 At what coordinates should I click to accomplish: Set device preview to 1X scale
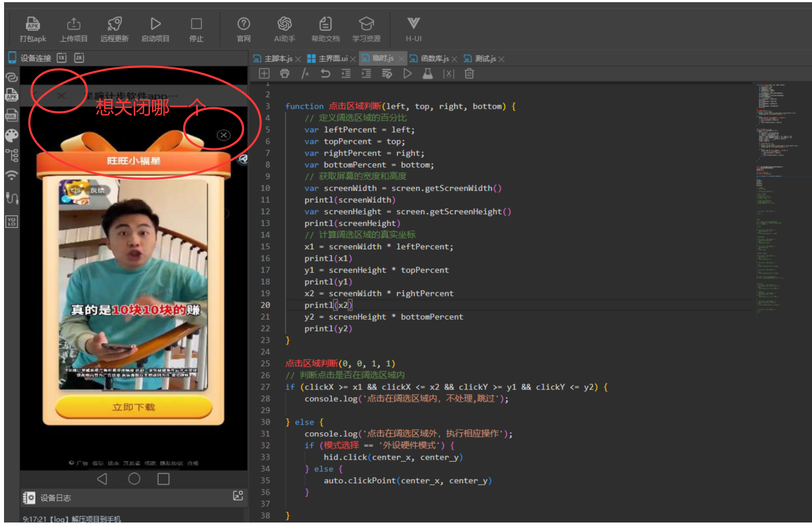62,57
